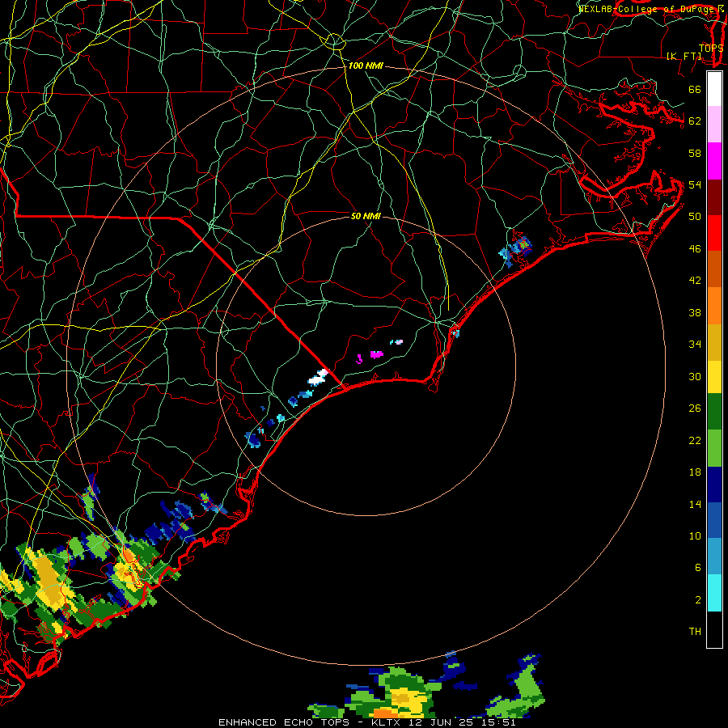Screen dimensions: 728x728
Task: Click the legend value 42
Action: (x=695, y=281)
